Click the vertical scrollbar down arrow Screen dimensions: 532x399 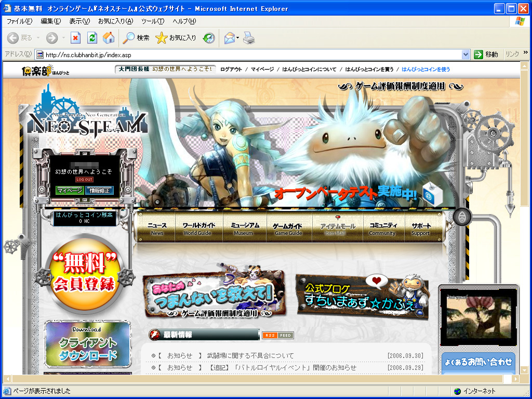524,370
